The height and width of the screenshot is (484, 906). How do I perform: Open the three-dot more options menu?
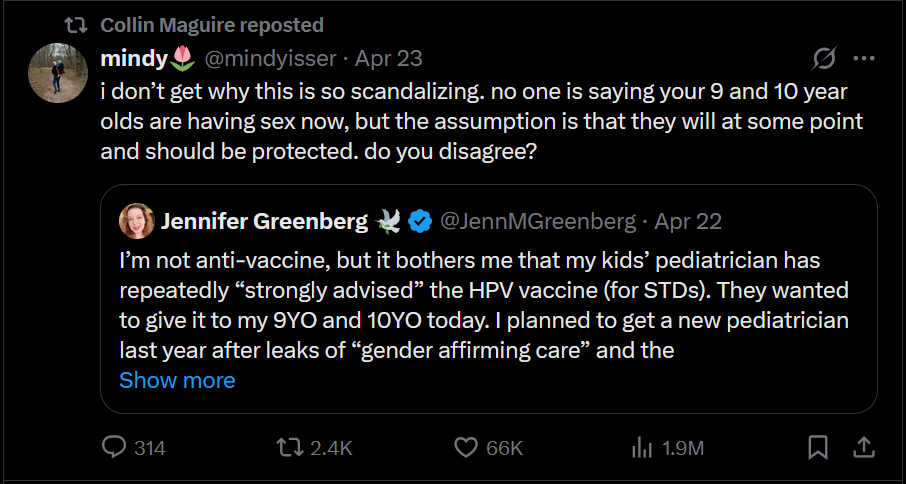pyautogui.click(x=863, y=59)
